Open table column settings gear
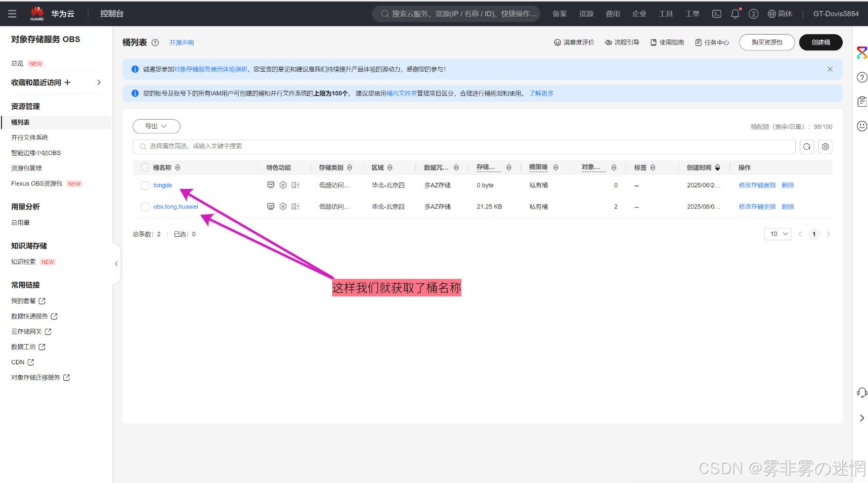868x483 pixels. [825, 147]
